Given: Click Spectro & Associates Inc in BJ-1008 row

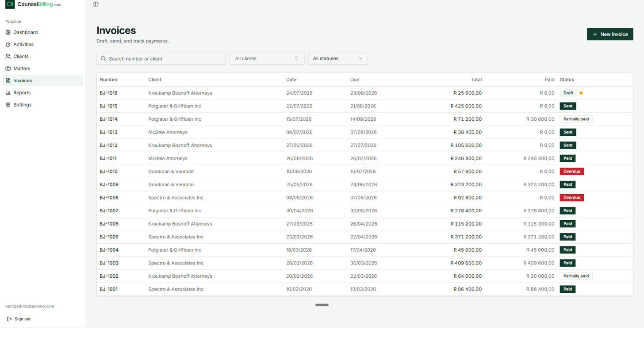Looking at the screenshot, I should (176, 198).
